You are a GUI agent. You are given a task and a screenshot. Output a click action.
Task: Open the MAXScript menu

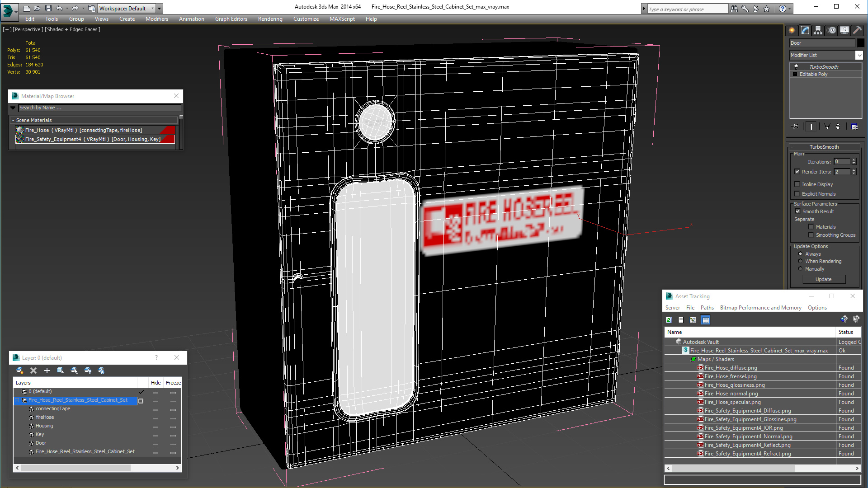point(342,19)
